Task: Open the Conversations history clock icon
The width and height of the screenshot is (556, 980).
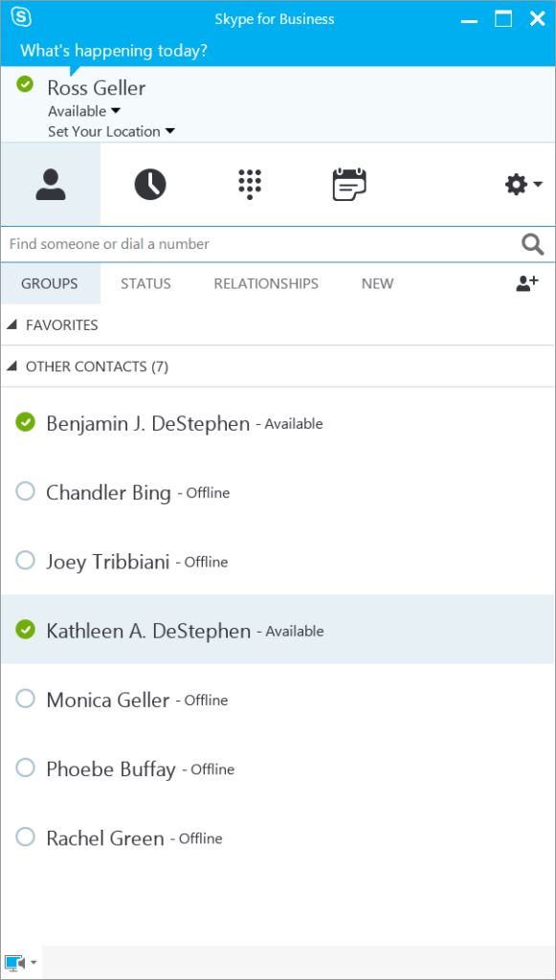Action: point(150,185)
